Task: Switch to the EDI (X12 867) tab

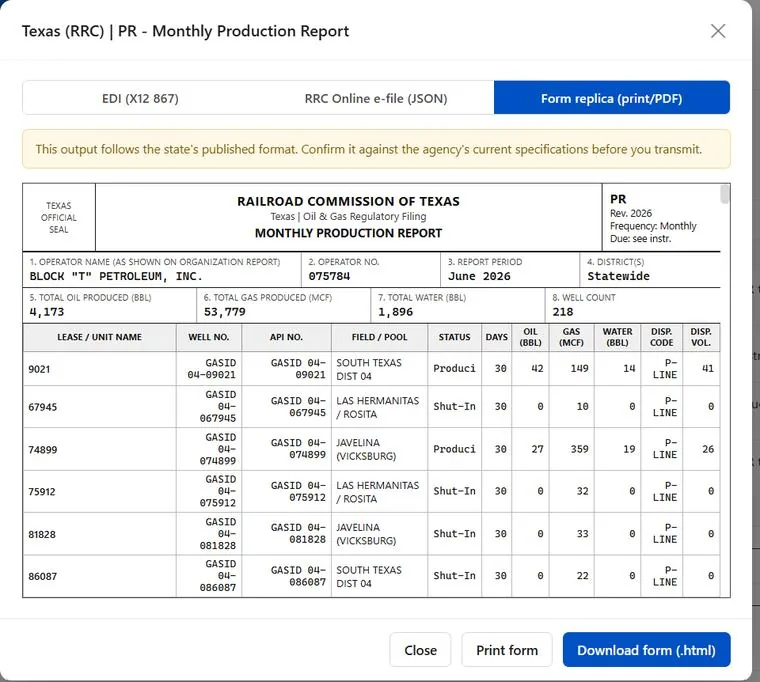Action: (x=140, y=98)
